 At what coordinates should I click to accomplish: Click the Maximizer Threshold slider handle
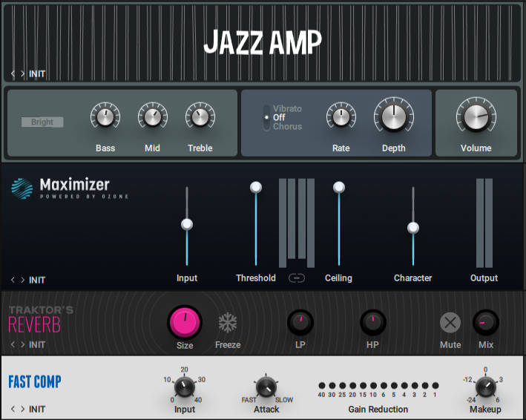click(256, 187)
